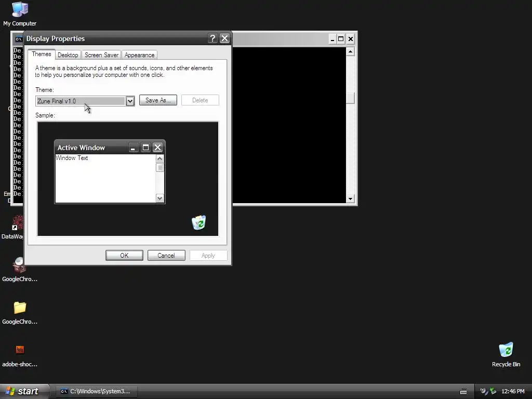Maximize the command prompt window
Screen dimensions: 532x399
pos(341,39)
